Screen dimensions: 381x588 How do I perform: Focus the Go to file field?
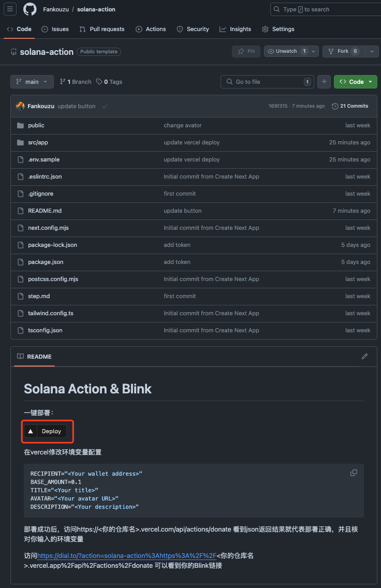[268, 82]
